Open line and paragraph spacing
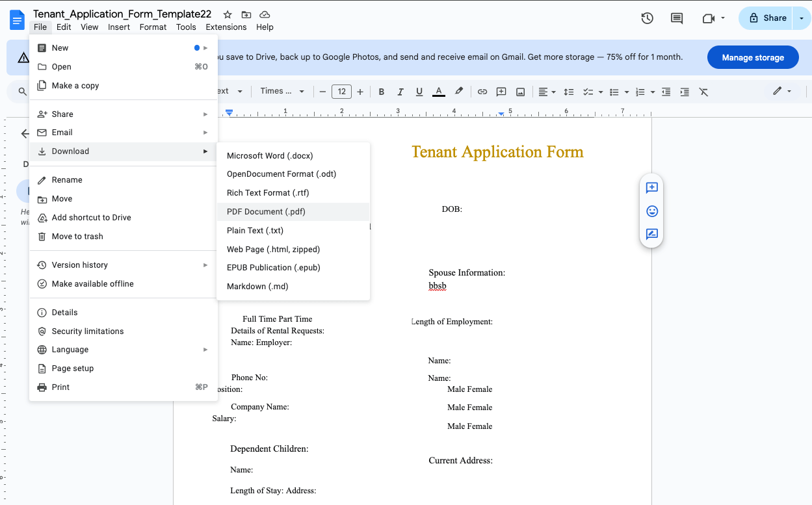Viewport: 812px width, 505px height. (x=569, y=92)
